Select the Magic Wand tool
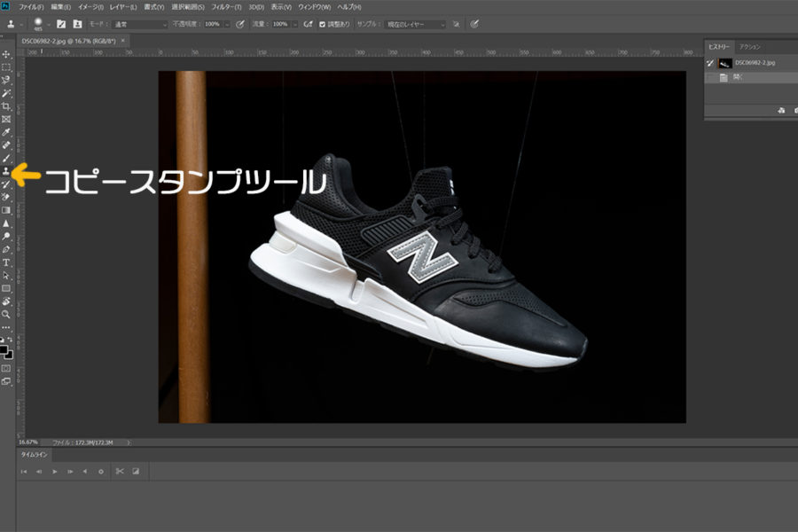The width and height of the screenshot is (798, 532). click(x=6, y=93)
